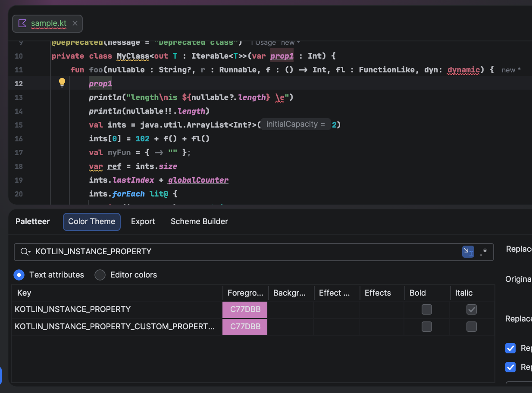Click the search magnifier icon in filter field
The height and width of the screenshot is (393, 532).
click(x=25, y=252)
